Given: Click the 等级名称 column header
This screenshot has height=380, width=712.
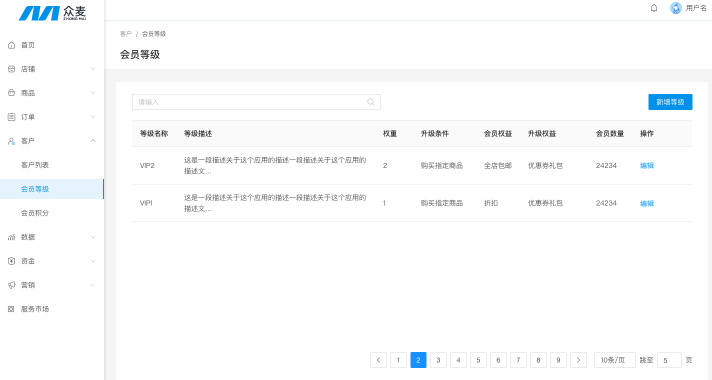Looking at the screenshot, I should 154,133.
